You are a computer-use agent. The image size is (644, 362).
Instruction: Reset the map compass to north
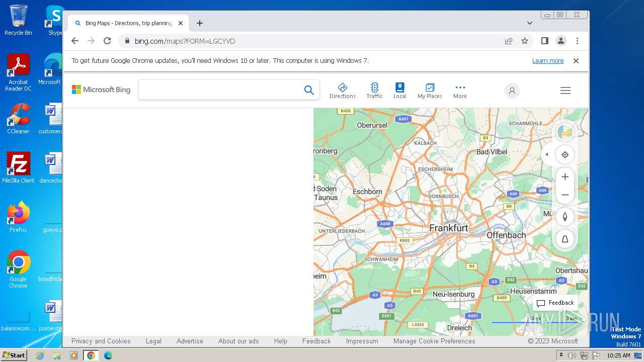[x=565, y=217]
